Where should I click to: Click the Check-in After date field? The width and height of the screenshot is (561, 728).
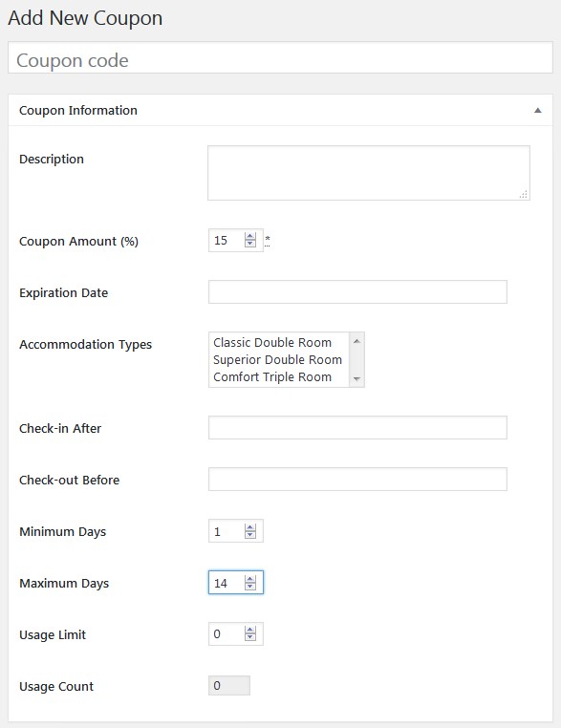tap(357, 428)
